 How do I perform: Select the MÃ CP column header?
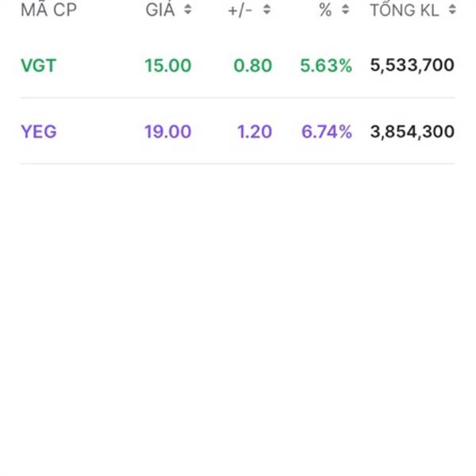(x=48, y=10)
